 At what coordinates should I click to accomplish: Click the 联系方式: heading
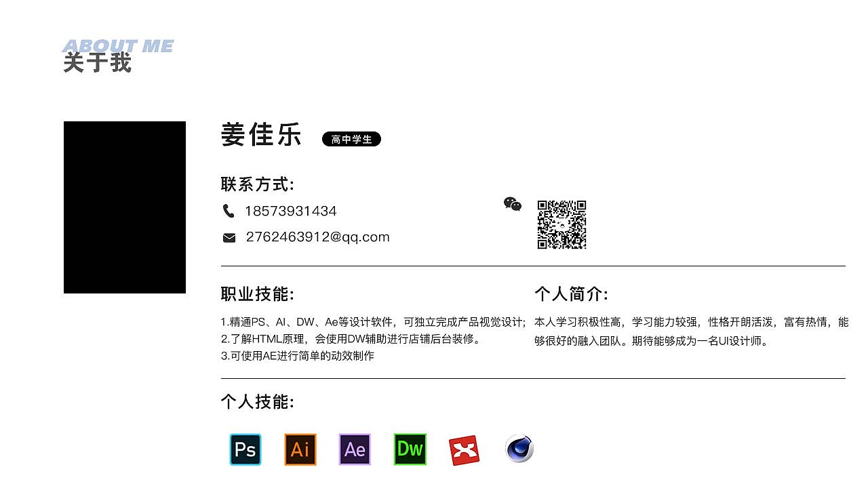pos(258,184)
